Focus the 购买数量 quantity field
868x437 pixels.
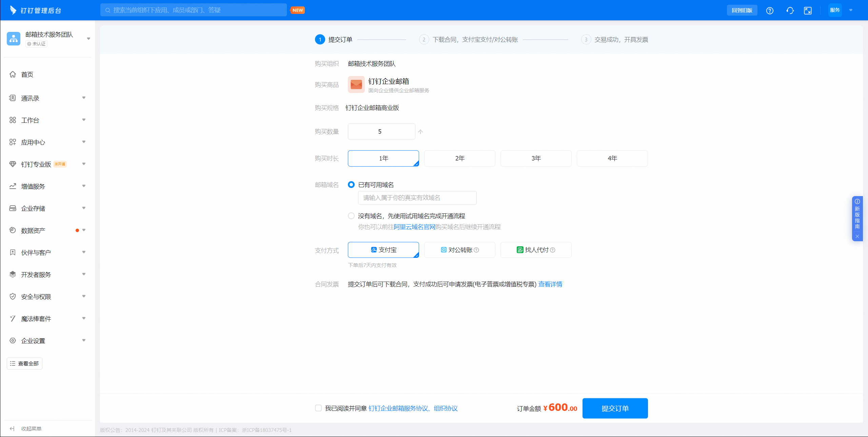coord(381,132)
